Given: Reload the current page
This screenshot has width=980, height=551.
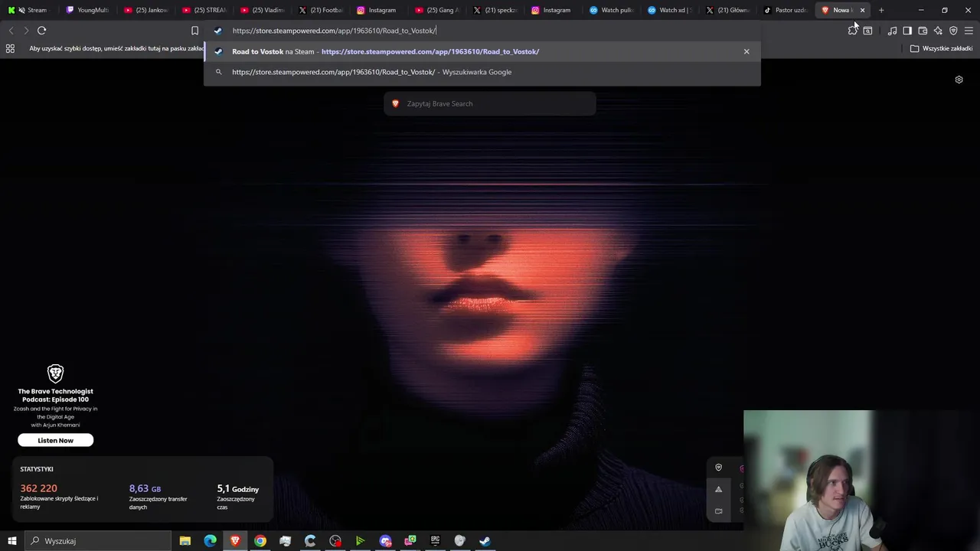Looking at the screenshot, I should (41, 31).
